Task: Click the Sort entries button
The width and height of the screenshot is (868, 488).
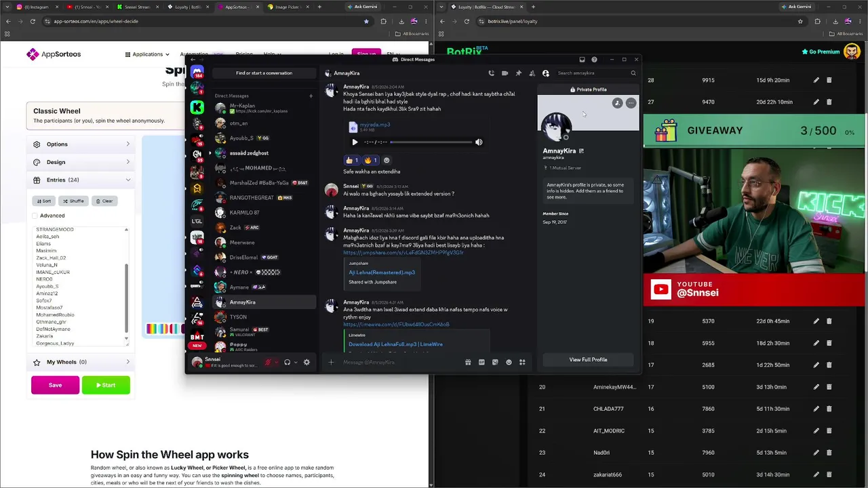Action: point(43,201)
